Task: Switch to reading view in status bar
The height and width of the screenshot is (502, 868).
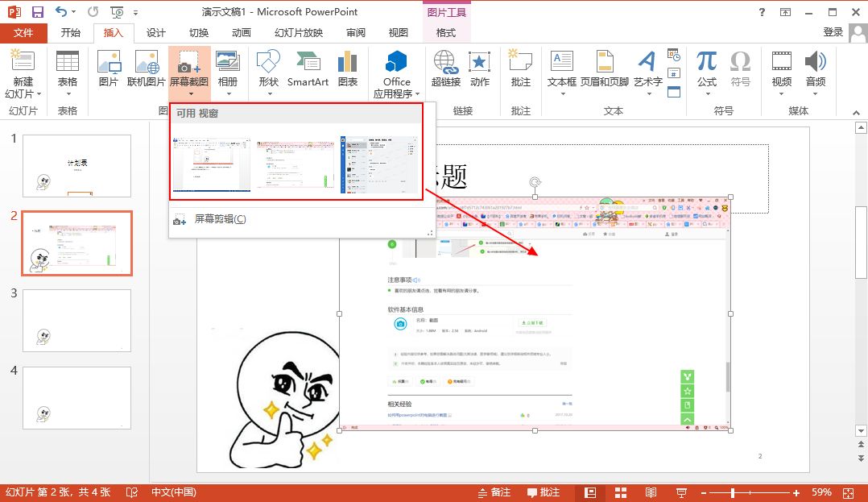Action: tap(651, 492)
